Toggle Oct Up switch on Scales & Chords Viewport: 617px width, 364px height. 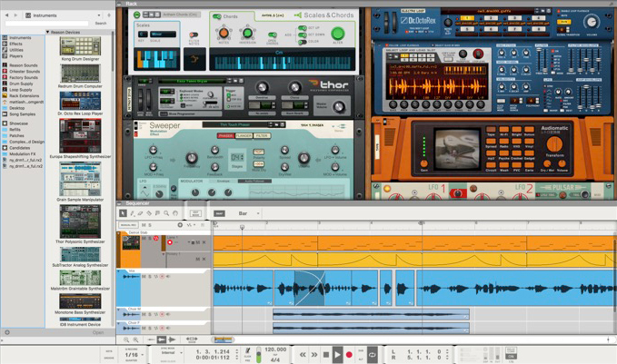pyautogui.click(x=303, y=28)
